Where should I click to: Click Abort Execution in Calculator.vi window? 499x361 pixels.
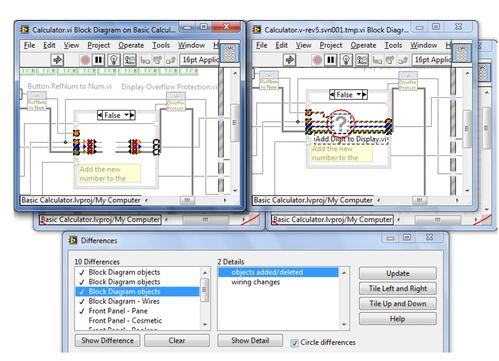coord(85,60)
